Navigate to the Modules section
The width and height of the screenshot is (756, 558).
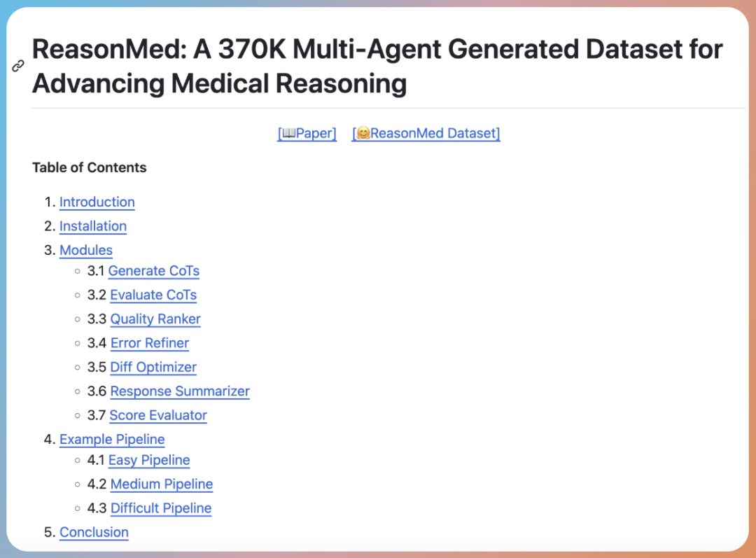[85, 251]
